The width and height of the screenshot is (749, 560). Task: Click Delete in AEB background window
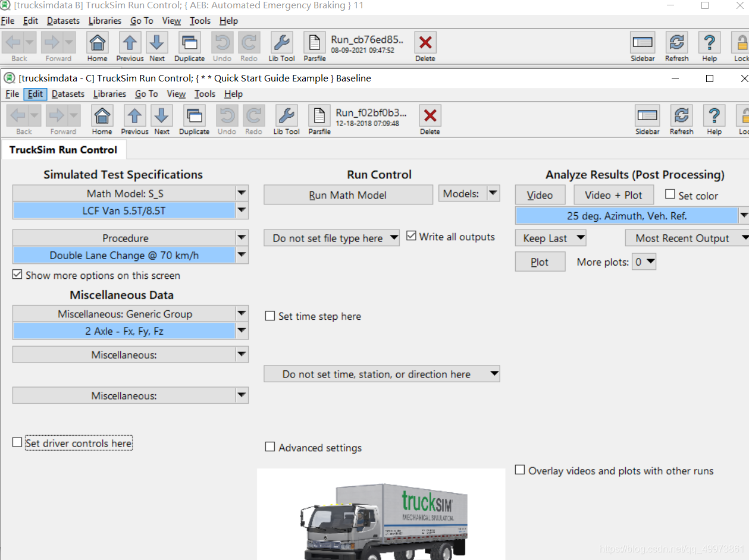(425, 42)
